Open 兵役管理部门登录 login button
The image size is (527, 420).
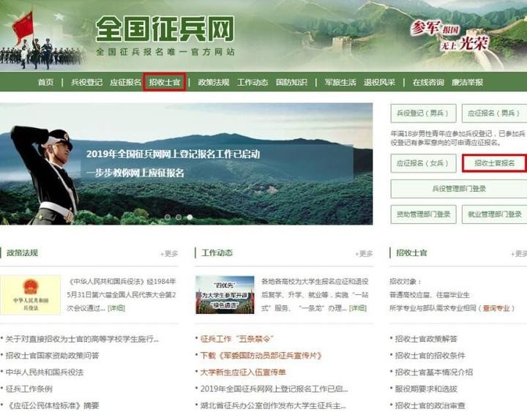[x=459, y=189]
